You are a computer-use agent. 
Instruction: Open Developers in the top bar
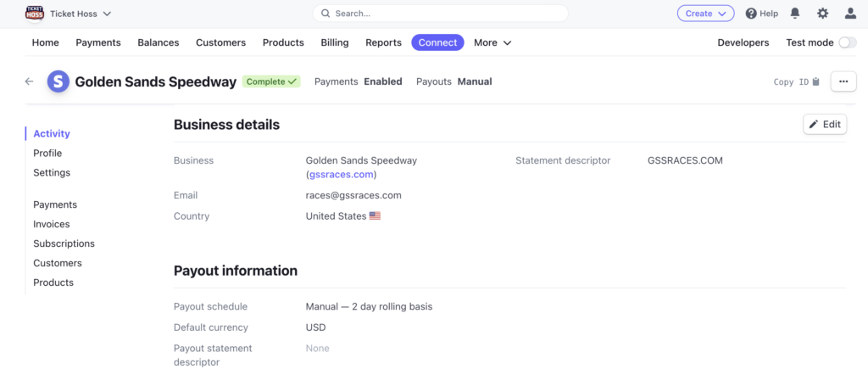tap(743, 42)
